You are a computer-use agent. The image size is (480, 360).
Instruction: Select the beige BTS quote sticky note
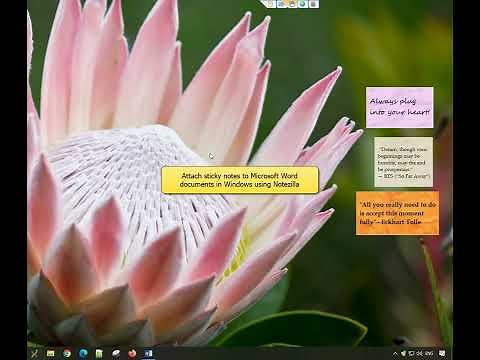tap(404, 162)
